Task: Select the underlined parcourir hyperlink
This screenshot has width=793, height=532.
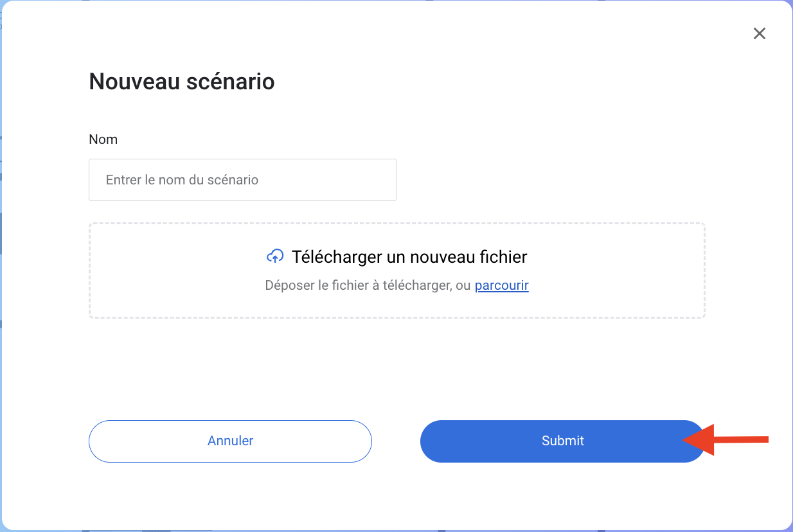Action: (x=501, y=285)
